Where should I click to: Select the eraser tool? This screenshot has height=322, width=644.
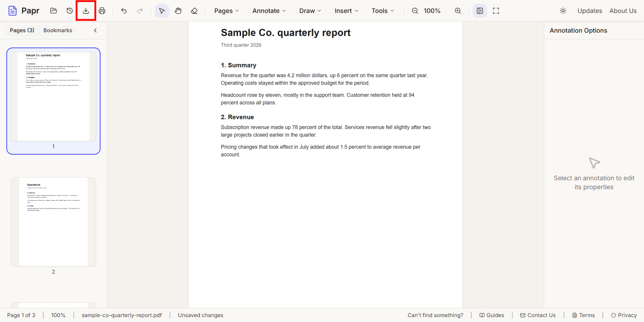(x=194, y=11)
